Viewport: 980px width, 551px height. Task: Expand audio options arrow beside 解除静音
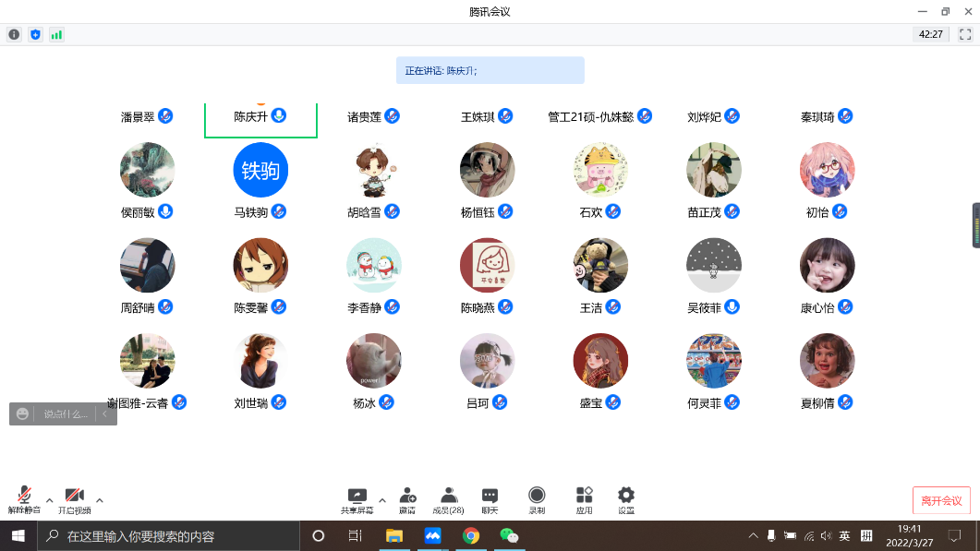[50, 499]
